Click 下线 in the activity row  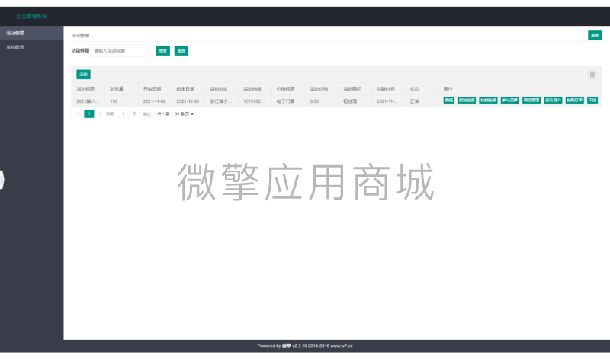pyautogui.click(x=592, y=101)
